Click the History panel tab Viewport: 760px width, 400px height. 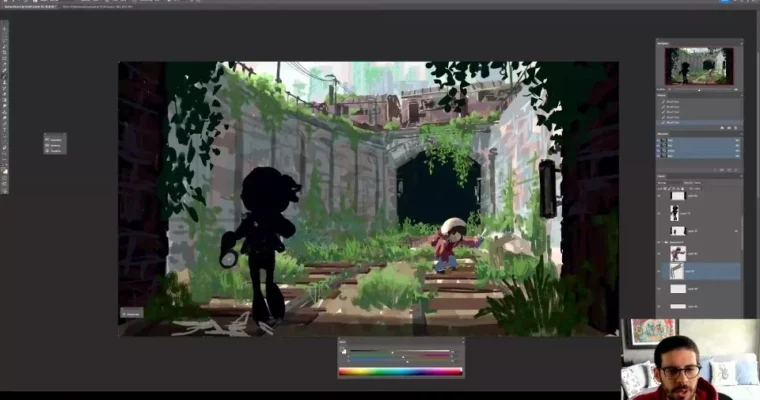tap(662, 95)
